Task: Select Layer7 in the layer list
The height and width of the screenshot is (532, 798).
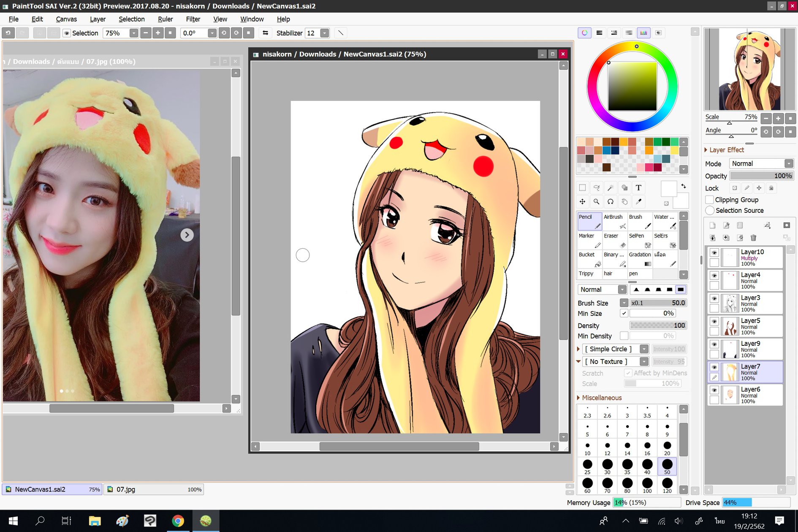Action: 745,372
